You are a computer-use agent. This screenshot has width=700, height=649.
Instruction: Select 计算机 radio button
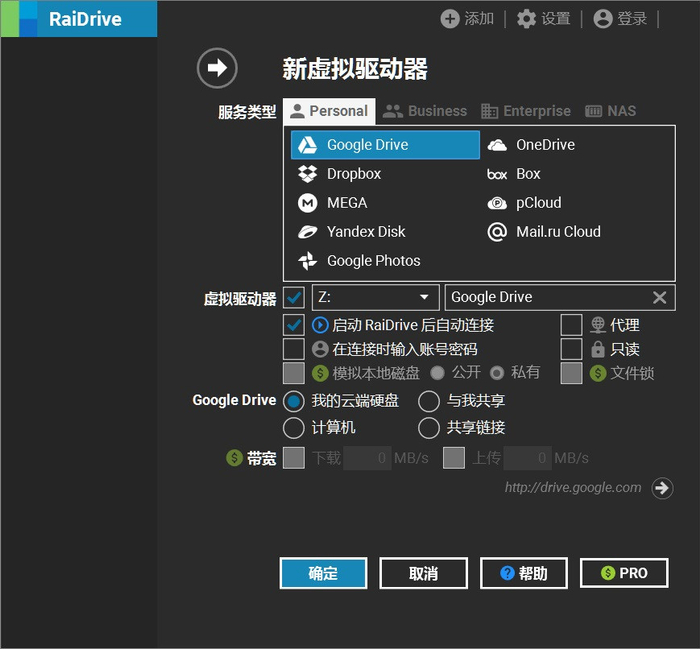point(294,428)
